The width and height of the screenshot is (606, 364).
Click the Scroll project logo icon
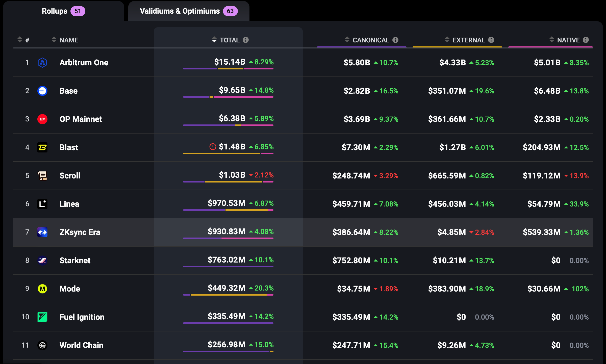[42, 175]
